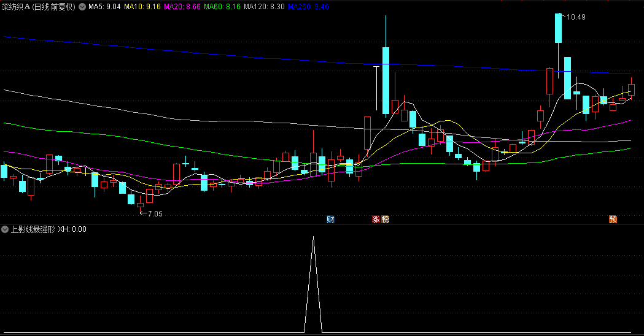
Task: Click the 预 forecast marker icon
Action: point(613,219)
